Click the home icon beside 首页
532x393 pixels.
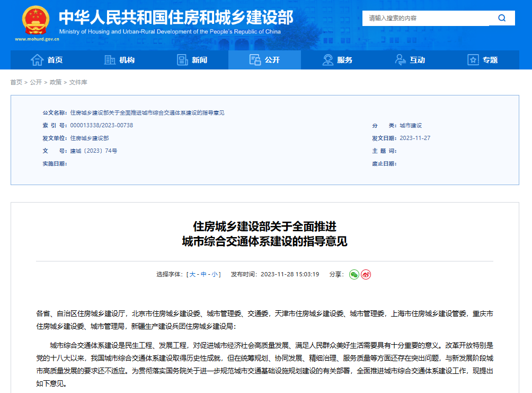point(37,60)
